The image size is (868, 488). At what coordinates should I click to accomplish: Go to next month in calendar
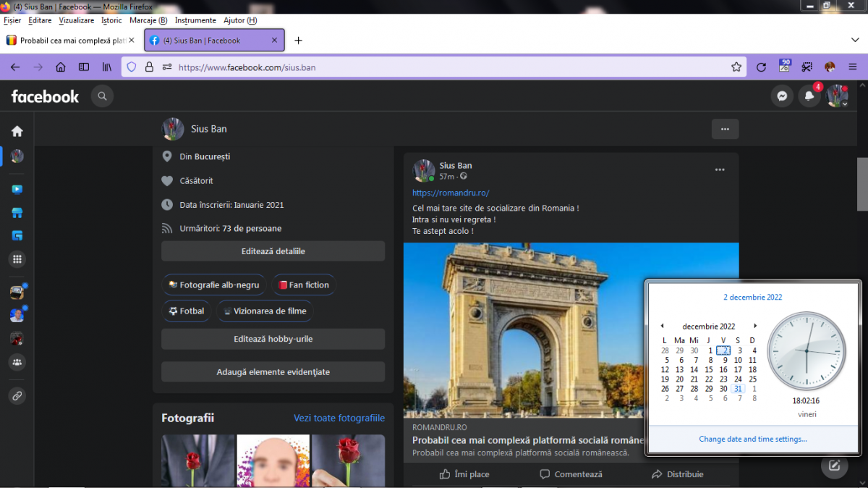(755, 326)
